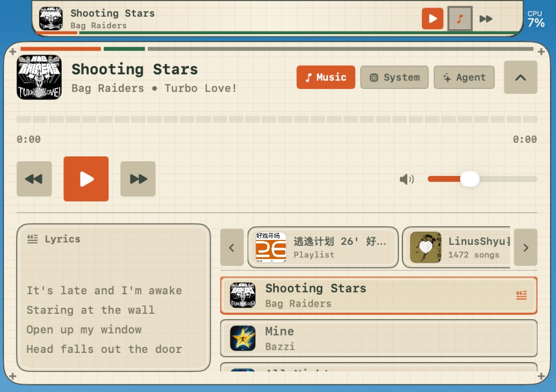Skip forward from the mini bar

pyautogui.click(x=486, y=18)
